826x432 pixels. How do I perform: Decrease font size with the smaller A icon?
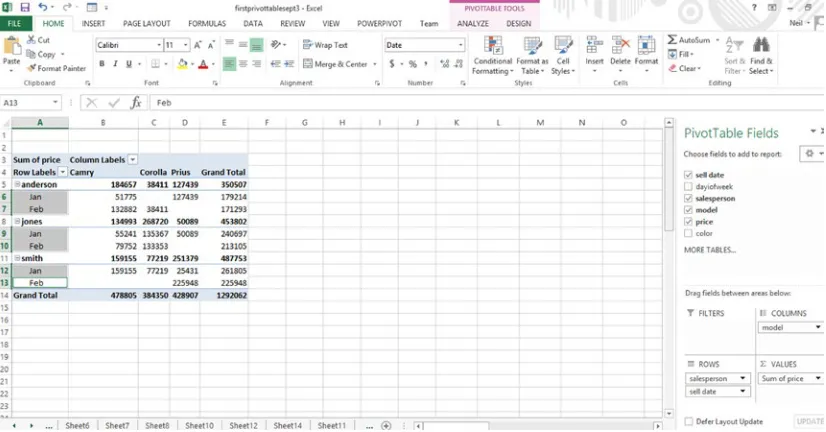[x=211, y=45]
